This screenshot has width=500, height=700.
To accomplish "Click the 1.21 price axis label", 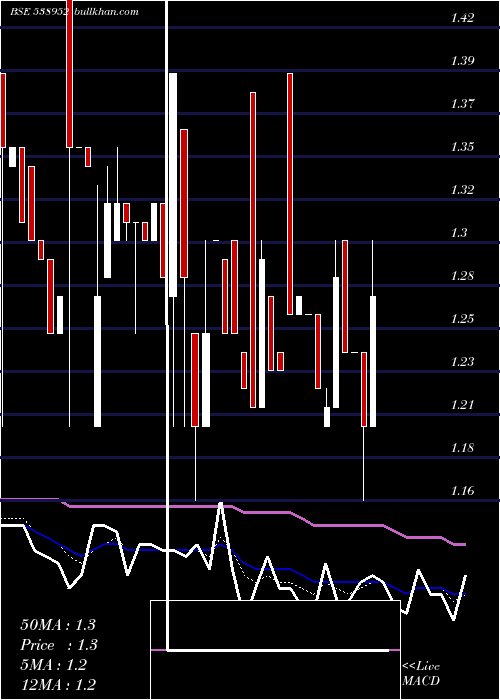I will (x=462, y=404).
